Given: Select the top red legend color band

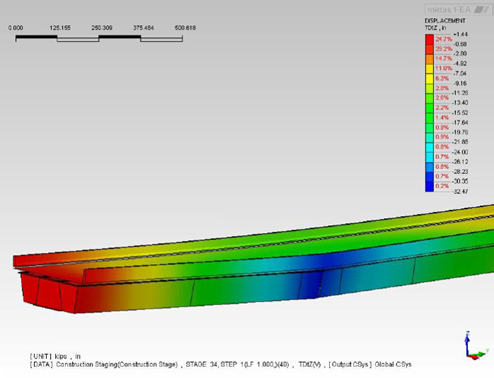Looking at the screenshot, I should [429, 39].
